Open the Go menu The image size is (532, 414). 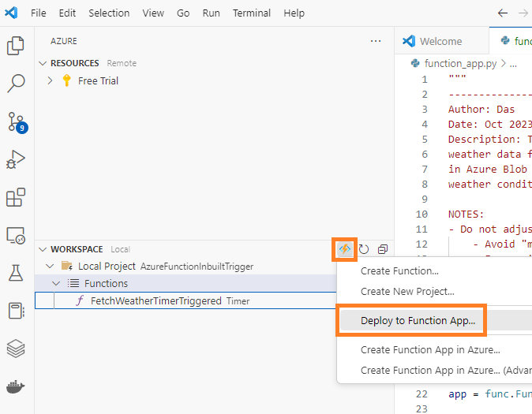pyautogui.click(x=183, y=13)
